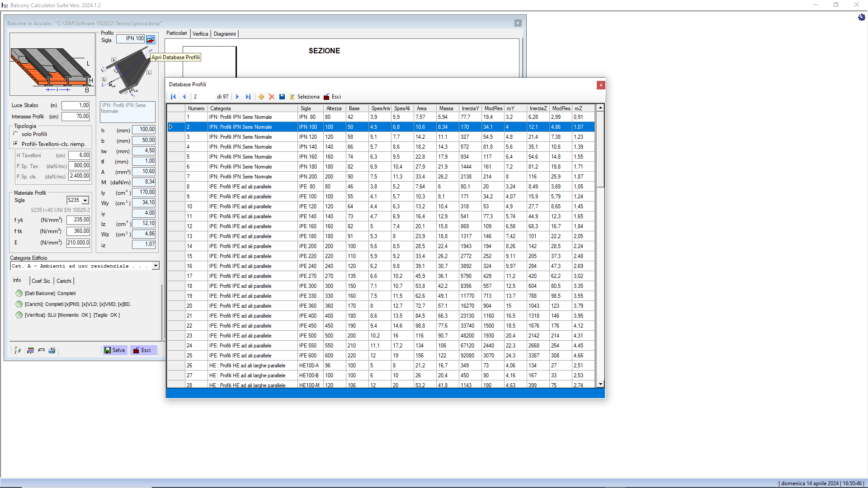
Task: Open Carichi tab
Action: point(64,281)
